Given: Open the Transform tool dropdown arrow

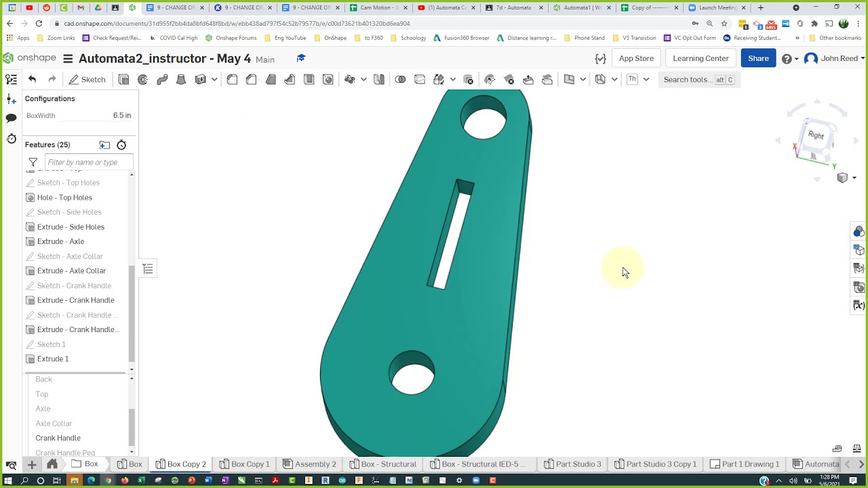Looking at the screenshot, I should 453,79.
